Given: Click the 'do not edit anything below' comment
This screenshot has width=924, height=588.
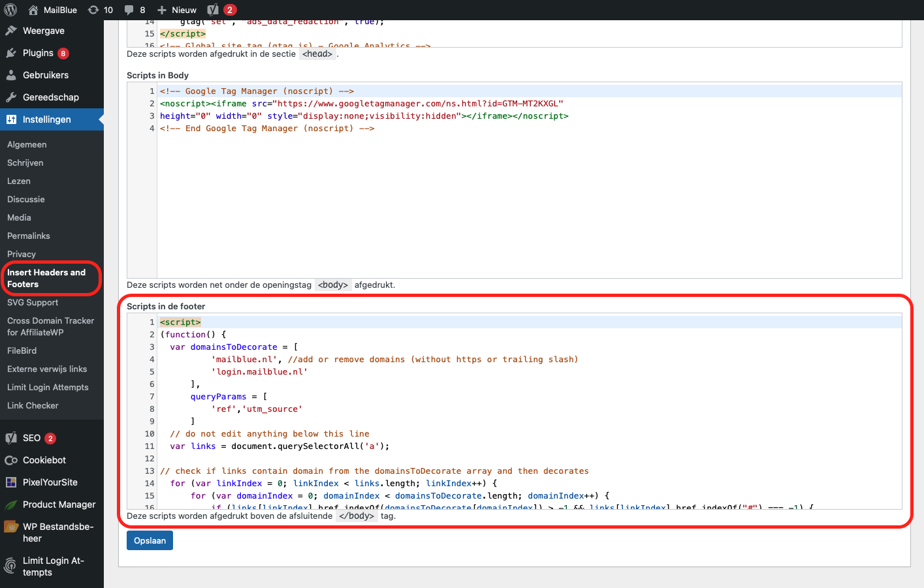Looking at the screenshot, I should click(270, 434).
